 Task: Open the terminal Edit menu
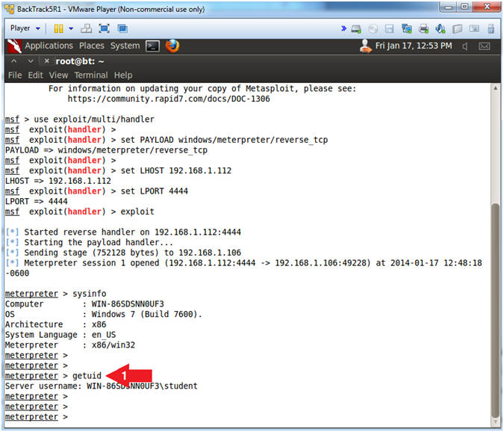[x=35, y=75]
